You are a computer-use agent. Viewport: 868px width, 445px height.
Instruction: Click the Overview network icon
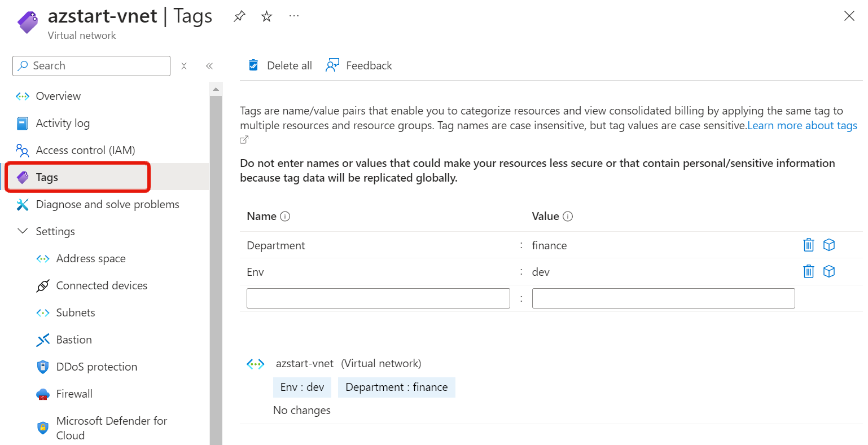click(23, 96)
